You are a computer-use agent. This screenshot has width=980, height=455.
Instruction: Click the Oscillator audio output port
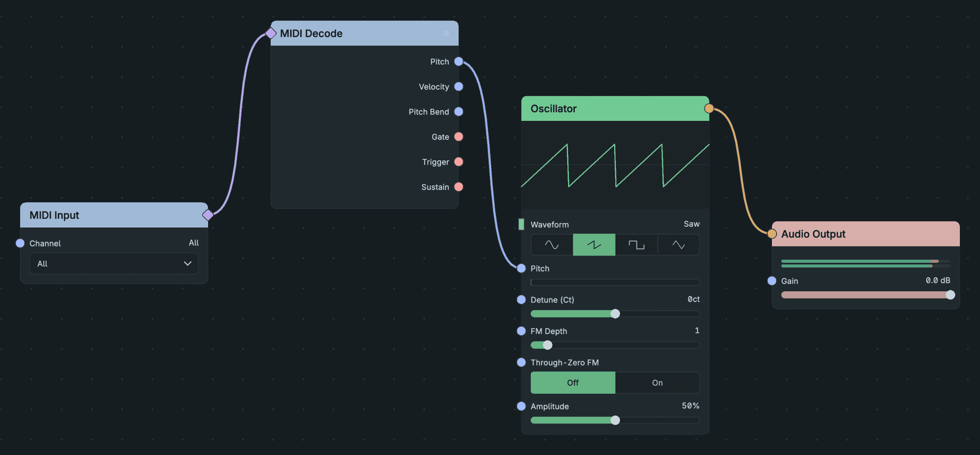pyautogui.click(x=709, y=108)
